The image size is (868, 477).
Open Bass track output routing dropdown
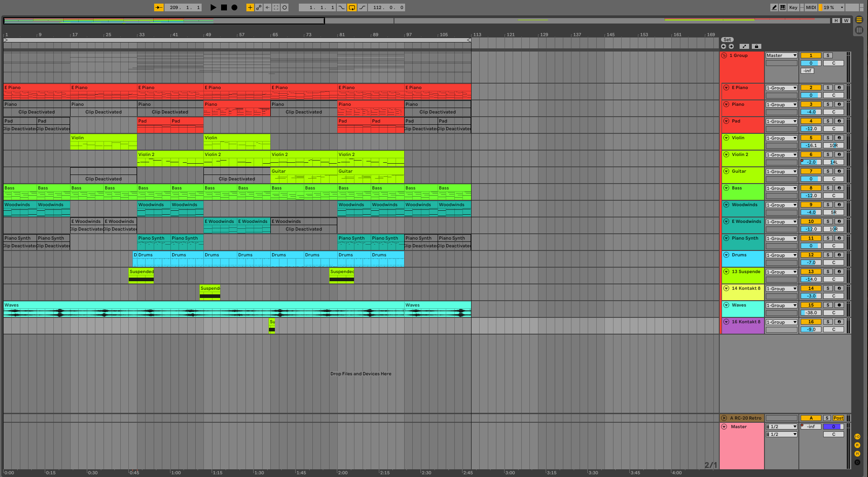[x=782, y=189]
